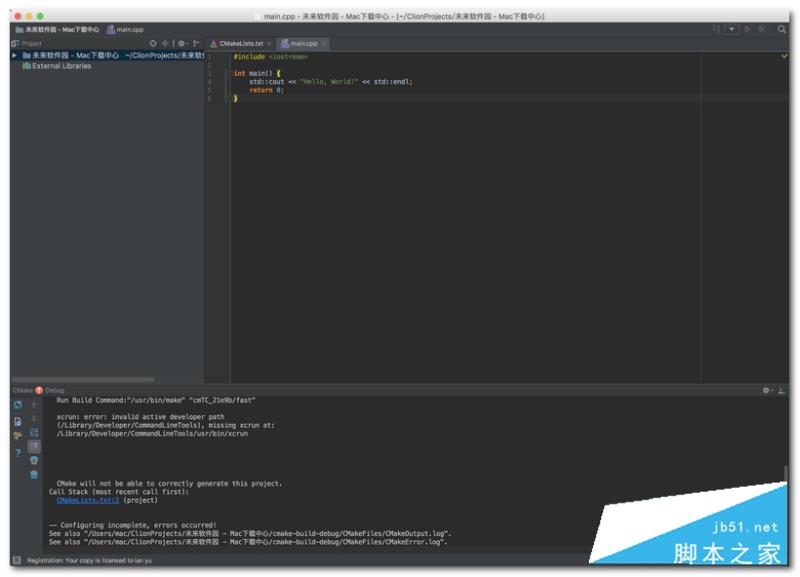Open Project panel gear settings

(x=182, y=43)
